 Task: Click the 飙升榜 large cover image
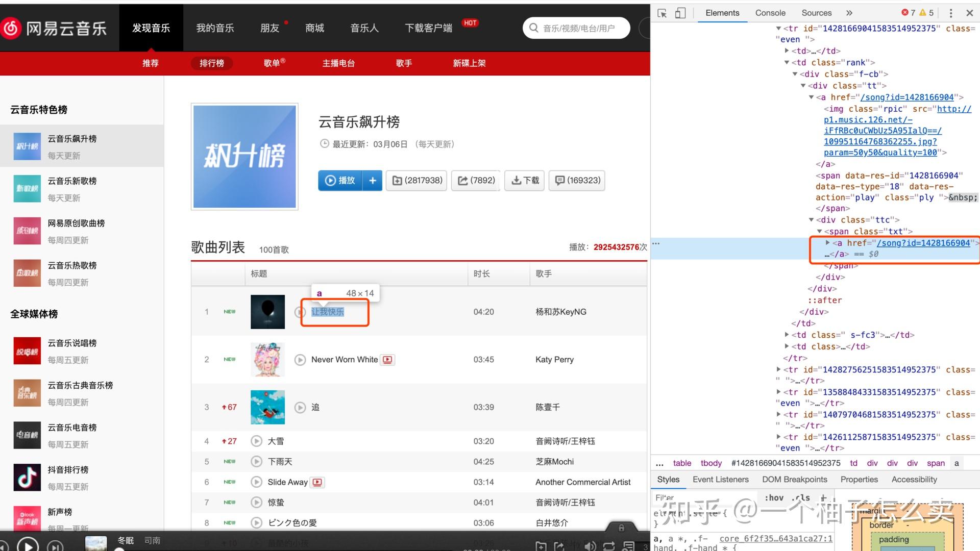click(x=244, y=157)
